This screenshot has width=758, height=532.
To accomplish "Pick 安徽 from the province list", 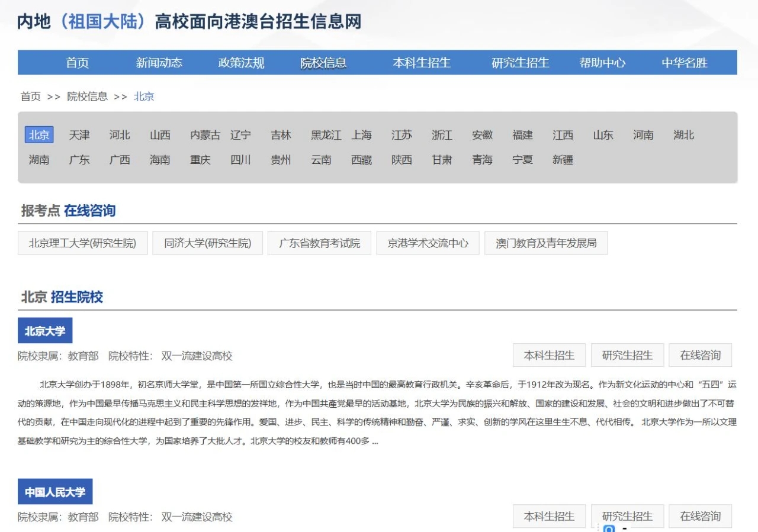I will coord(482,135).
